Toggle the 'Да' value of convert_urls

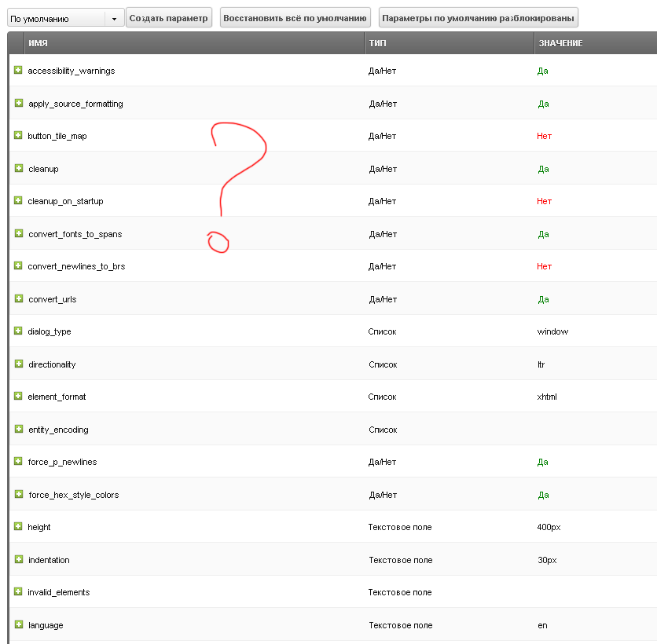[544, 299]
